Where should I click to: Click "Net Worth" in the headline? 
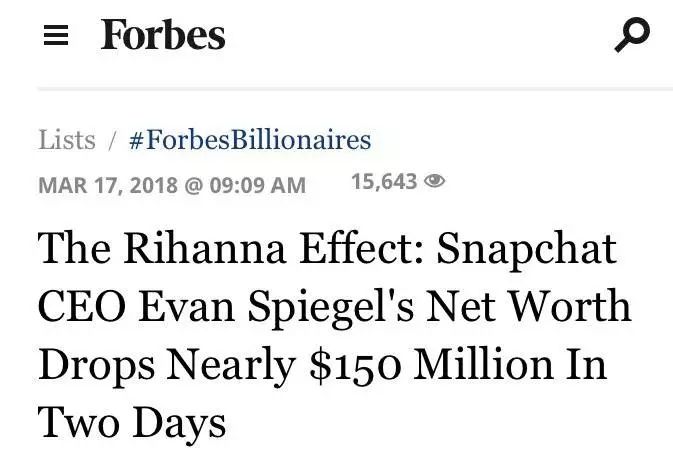pos(528,306)
